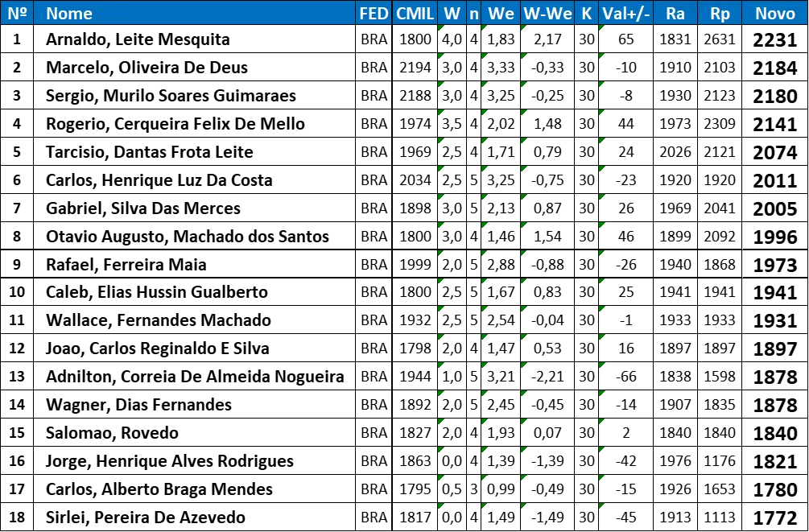Click green marker in last row W cell

[441, 506]
